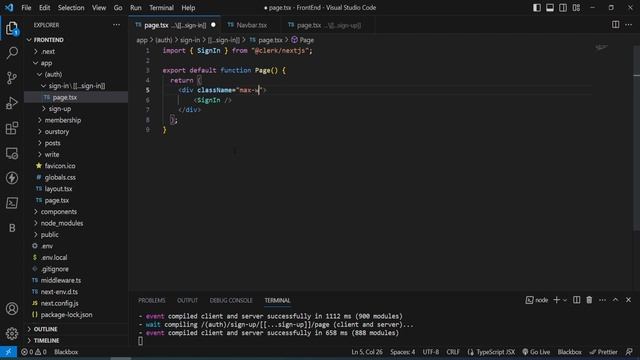The height and width of the screenshot is (360, 640).
Task: Open the Manage gear icon
Action: coord(12,333)
